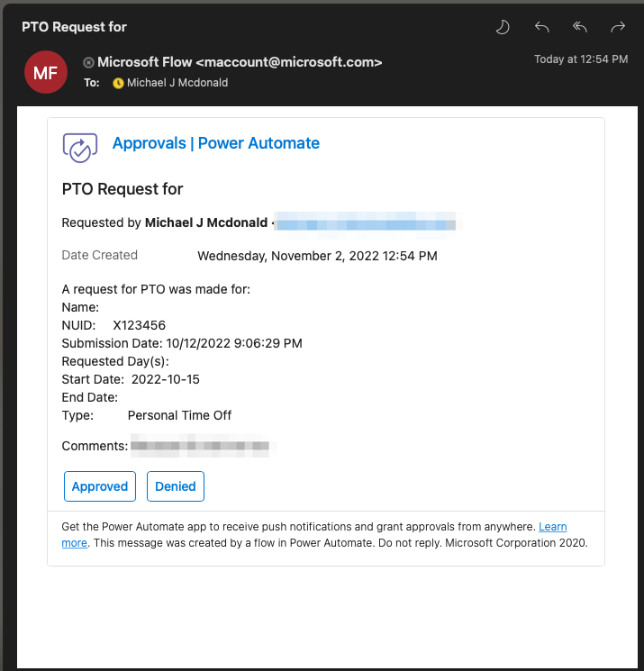Click the Name: label

pyautogui.click(x=80, y=307)
